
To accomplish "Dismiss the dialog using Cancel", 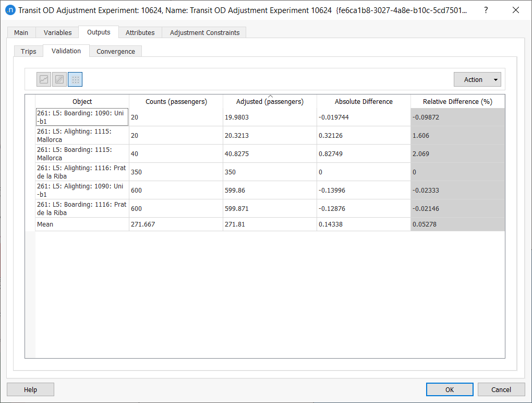I will pyautogui.click(x=501, y=389).
